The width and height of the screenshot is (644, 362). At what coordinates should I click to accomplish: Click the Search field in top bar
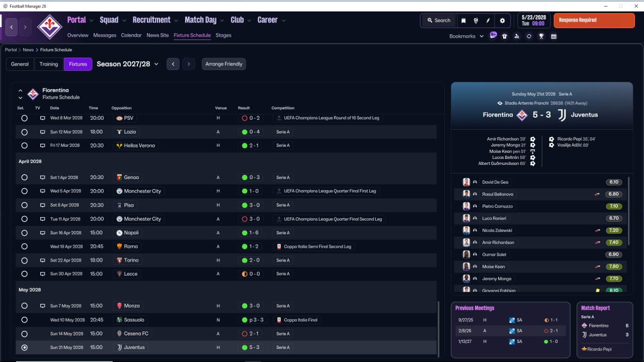pos(439,21)
